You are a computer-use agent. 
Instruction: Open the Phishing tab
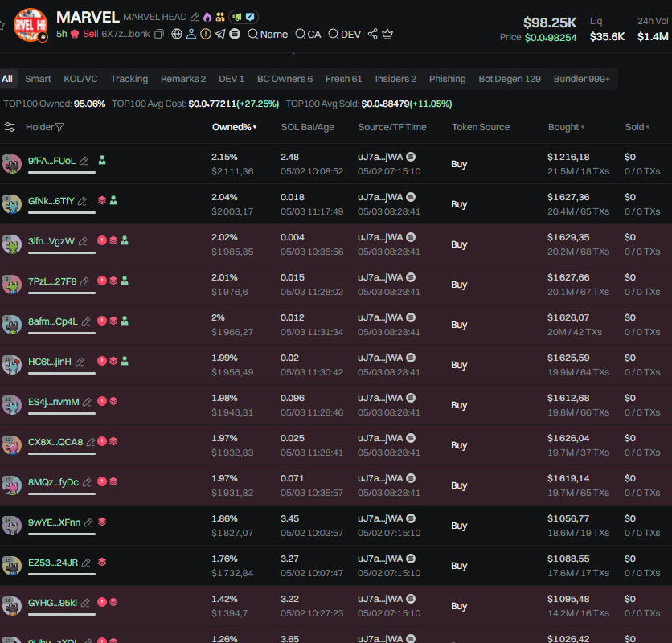click(x=448, y=79)
